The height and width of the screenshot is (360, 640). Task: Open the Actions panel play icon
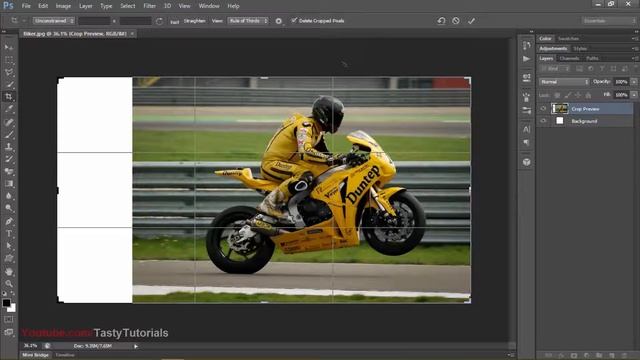click(527, 59)
